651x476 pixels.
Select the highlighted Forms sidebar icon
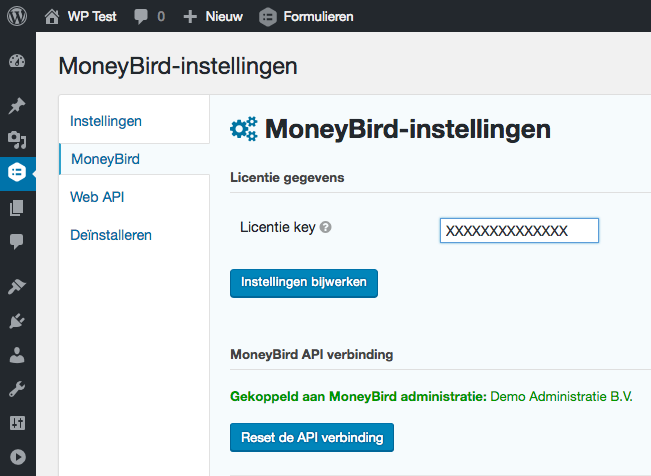coord(17,173)
